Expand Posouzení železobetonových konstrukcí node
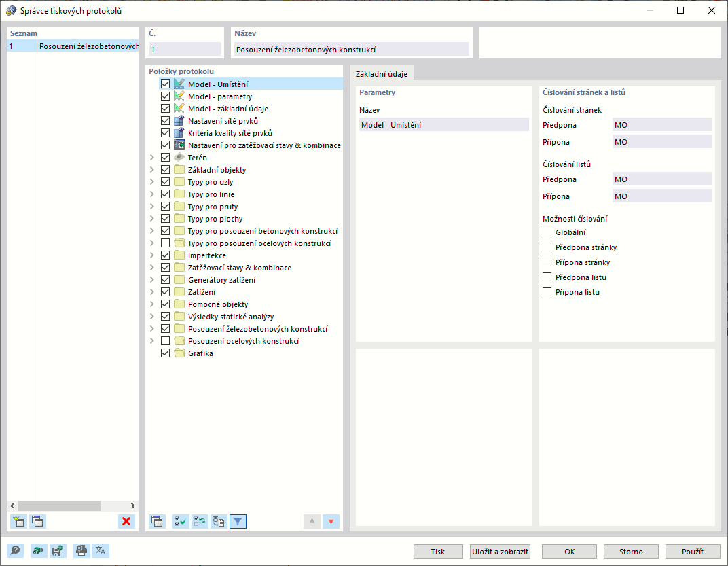728x566 pixels. tap(152, 329)
